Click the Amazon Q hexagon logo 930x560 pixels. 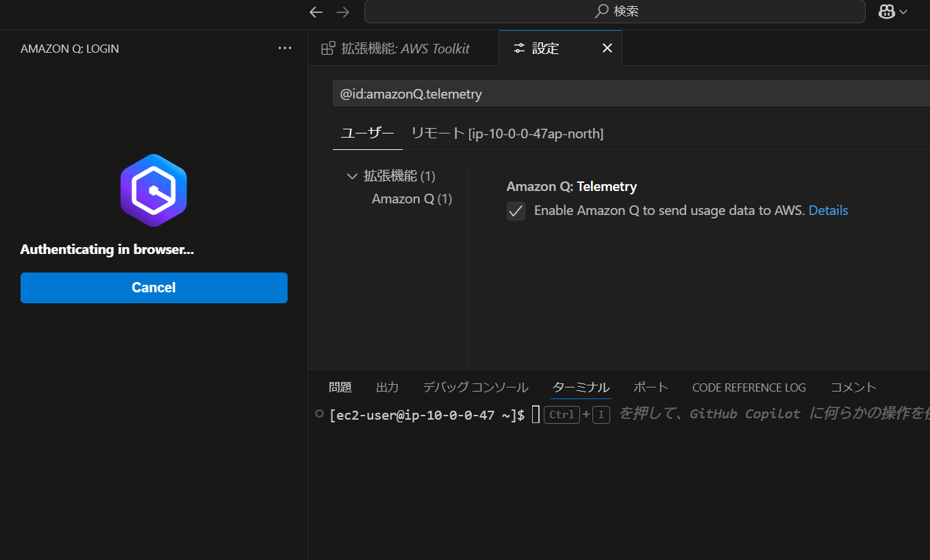(x=154, y=190)
